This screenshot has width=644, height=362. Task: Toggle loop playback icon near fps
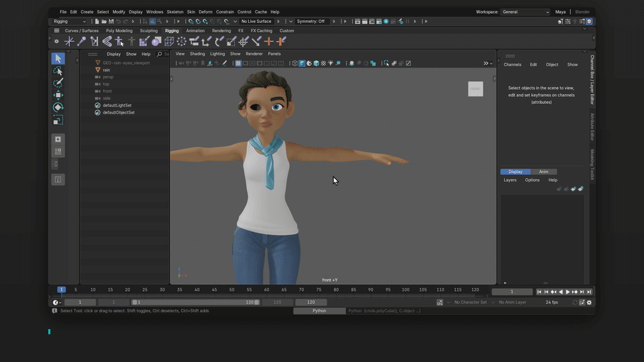click(575, 302)
